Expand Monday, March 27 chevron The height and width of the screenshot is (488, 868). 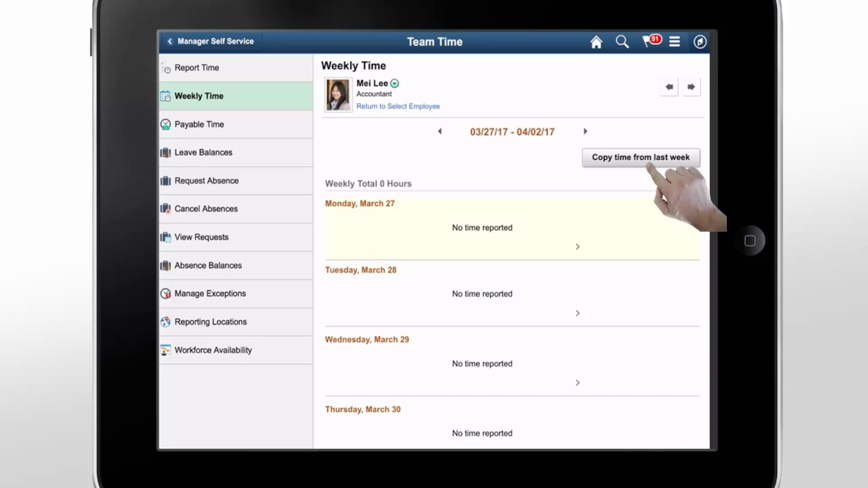tap(578, 247)
